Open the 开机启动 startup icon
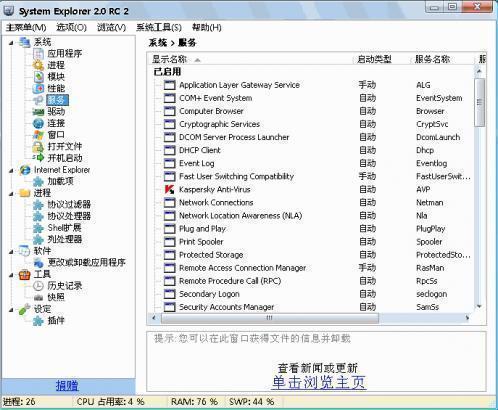The height and width of the screenshot is (410, 498). 39,158
